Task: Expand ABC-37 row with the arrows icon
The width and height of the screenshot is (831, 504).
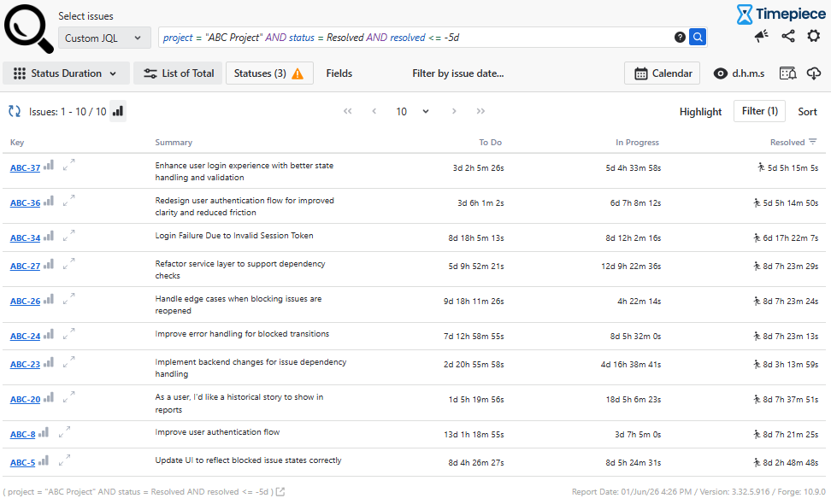Action: tap(69, 165)
